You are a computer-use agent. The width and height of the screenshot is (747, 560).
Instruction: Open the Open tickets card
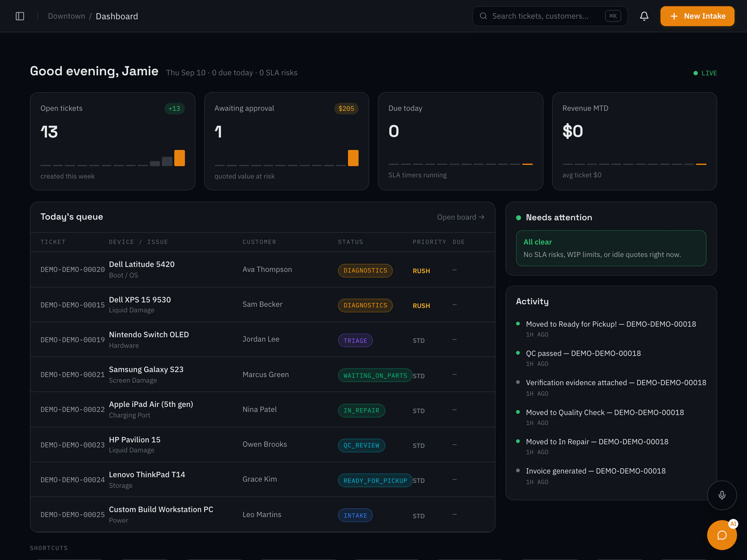coord(112,141)
